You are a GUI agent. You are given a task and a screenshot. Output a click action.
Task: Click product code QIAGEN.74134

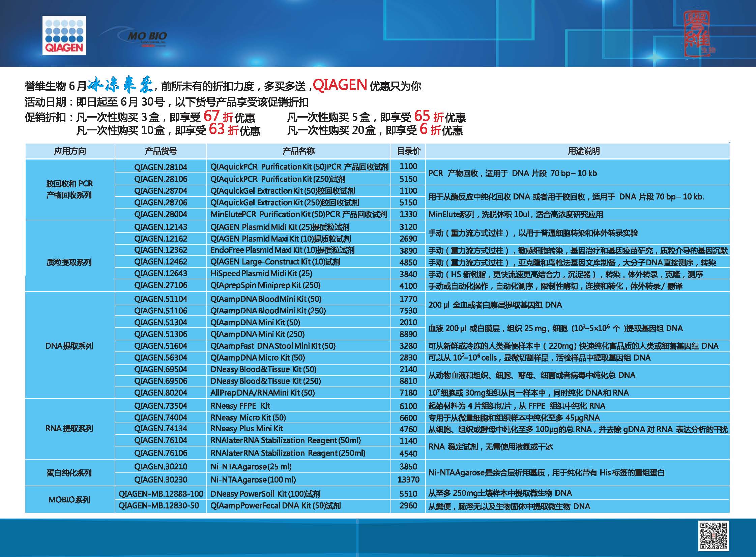coord(161,429)
